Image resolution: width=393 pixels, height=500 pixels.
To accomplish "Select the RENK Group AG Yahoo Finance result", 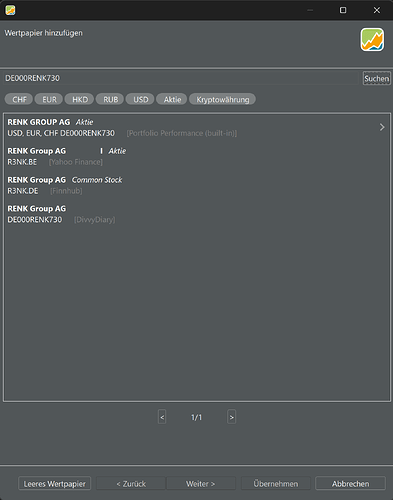I will (197, 156).
